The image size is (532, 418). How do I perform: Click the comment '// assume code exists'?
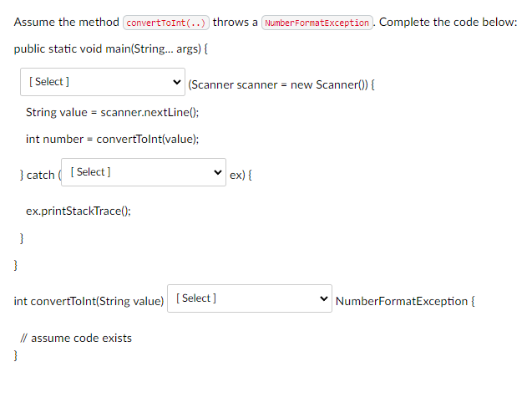[x=76, y=338]
